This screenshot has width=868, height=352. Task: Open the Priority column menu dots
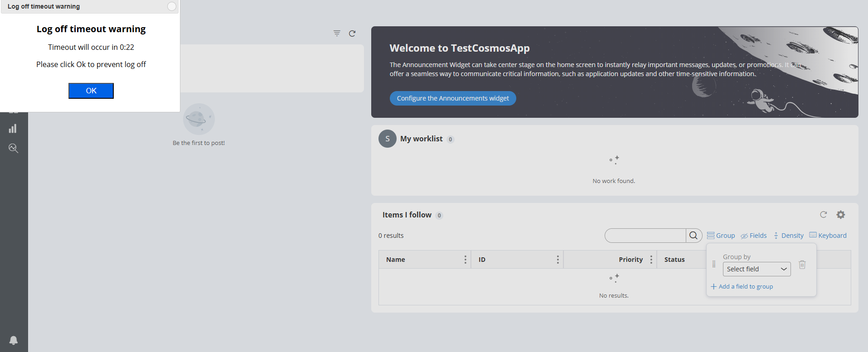pos(651,260)
